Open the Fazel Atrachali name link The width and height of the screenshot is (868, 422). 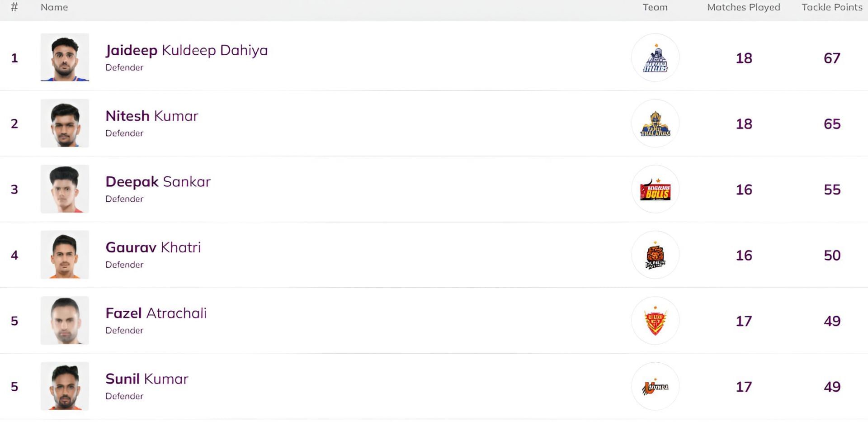pos(156,313)
